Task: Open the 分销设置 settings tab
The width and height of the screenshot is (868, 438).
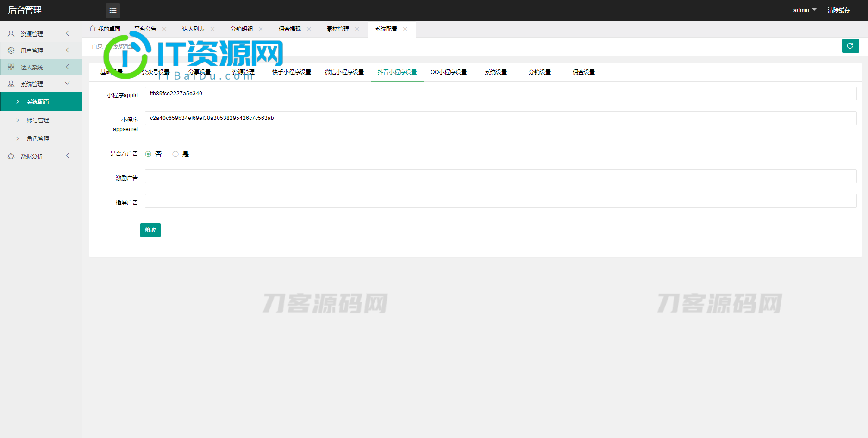Action: [x=540, y=72]
